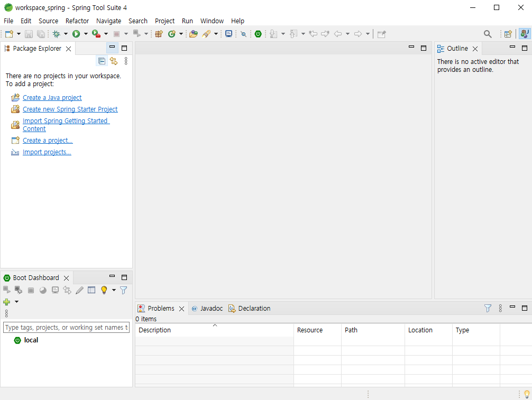Switch to the Javadoc tab
Viewport: 532px width, 400px height.
click(x=207, y=309)
